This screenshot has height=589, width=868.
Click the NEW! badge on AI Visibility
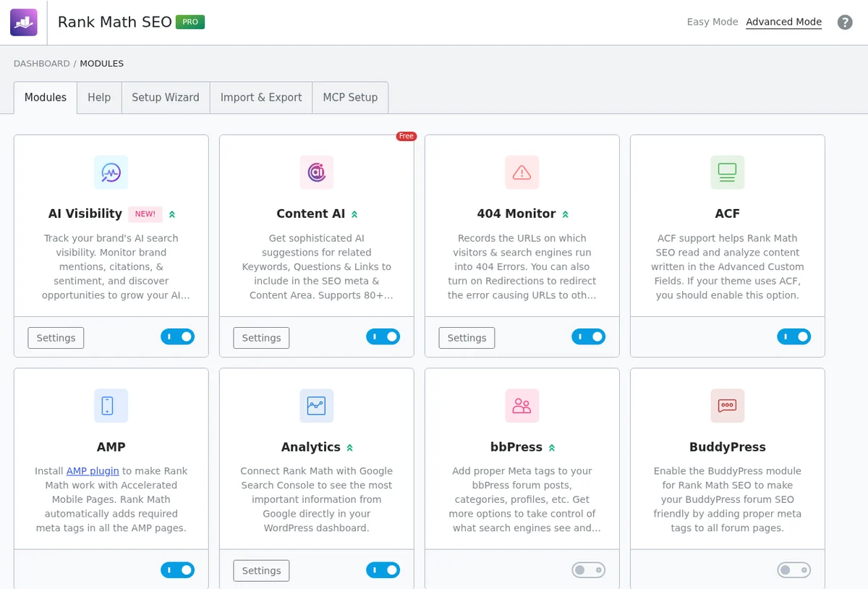click(x=145, y=214)
